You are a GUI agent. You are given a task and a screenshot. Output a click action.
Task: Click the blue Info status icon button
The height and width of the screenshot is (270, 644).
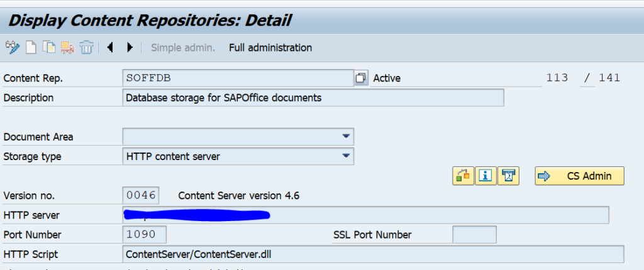pos(485,176)
